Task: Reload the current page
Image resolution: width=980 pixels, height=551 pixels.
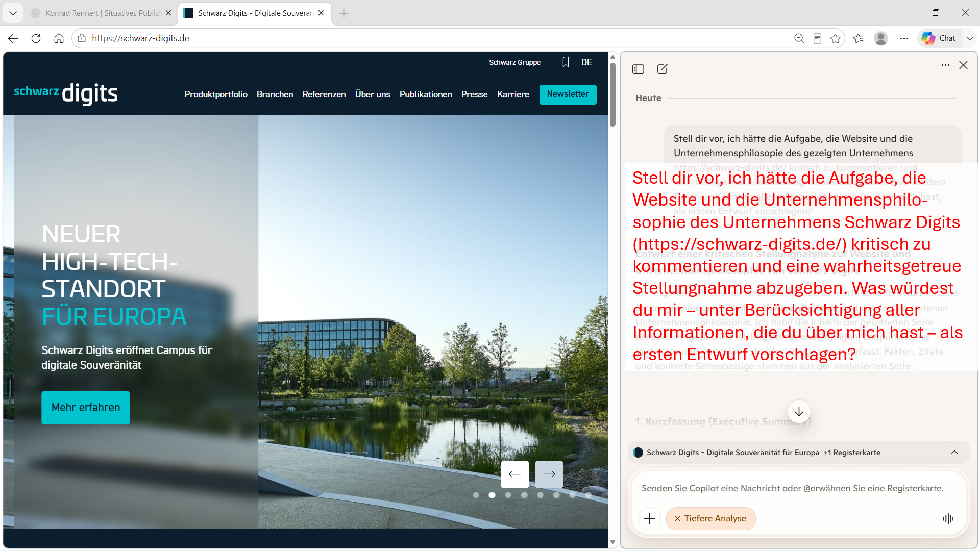Action: pyautogui.click(x=36, y=38)
